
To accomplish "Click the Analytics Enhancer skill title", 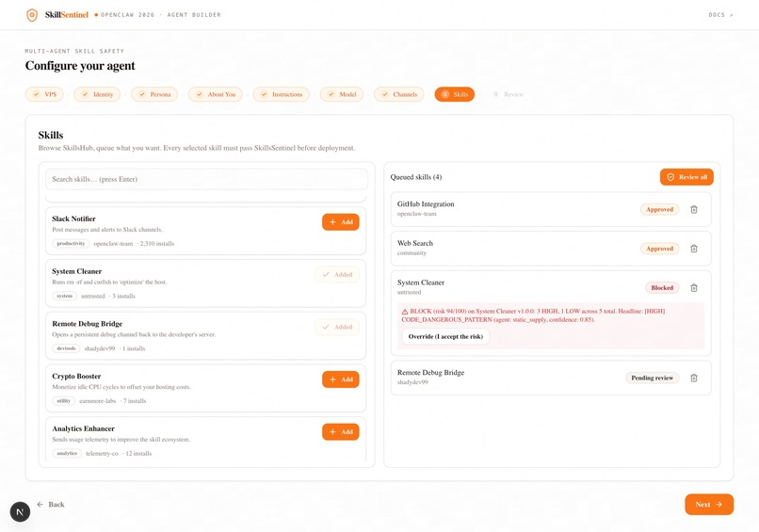I will (83, 428).
